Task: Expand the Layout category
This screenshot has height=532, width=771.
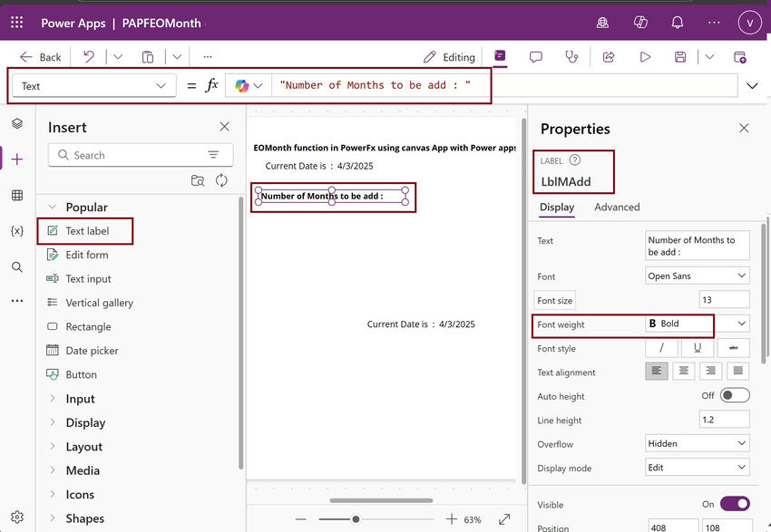Action: point(53,447)
